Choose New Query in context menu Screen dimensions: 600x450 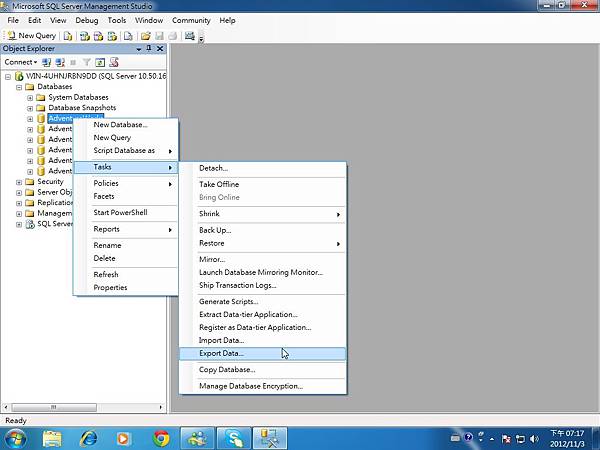(126, 137)
